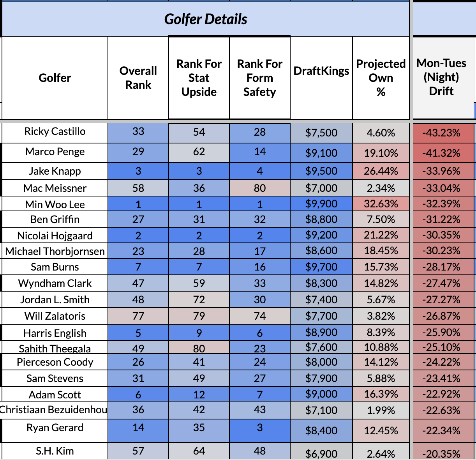Select Mac Meissner's overall rank 58 cell

click(x=138, y=188)
